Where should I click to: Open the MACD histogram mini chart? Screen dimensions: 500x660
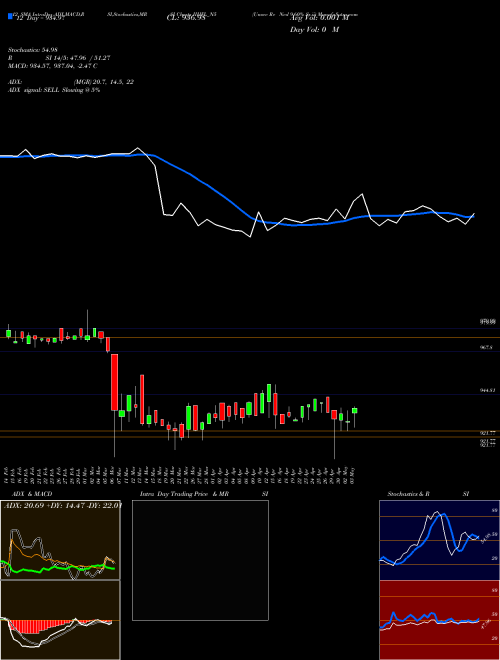[60, 620]
